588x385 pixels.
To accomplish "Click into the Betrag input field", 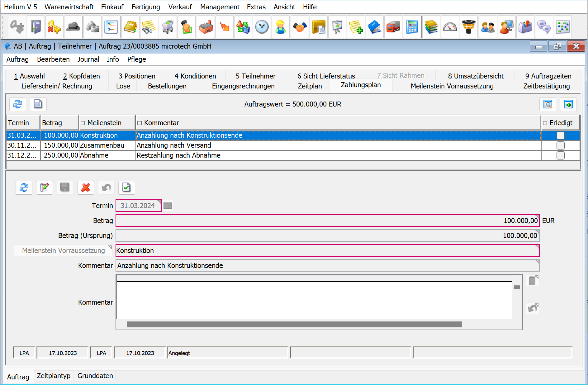I will pos(327,221).
